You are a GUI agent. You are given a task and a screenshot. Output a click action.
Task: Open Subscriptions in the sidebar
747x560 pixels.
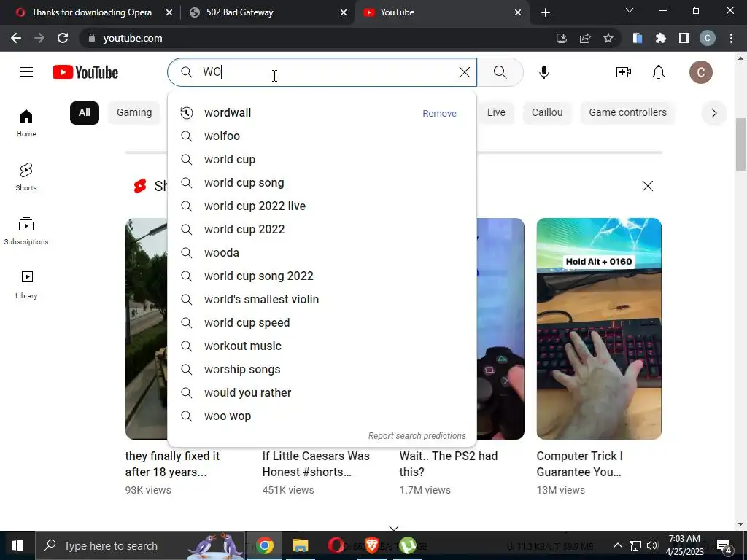[26, 230]
